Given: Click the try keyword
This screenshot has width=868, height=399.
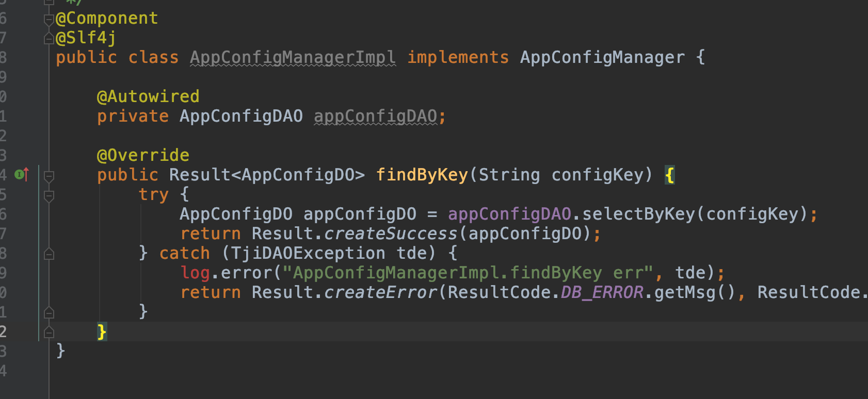Looking at the screenshot, I should click(x=153, y=194).
